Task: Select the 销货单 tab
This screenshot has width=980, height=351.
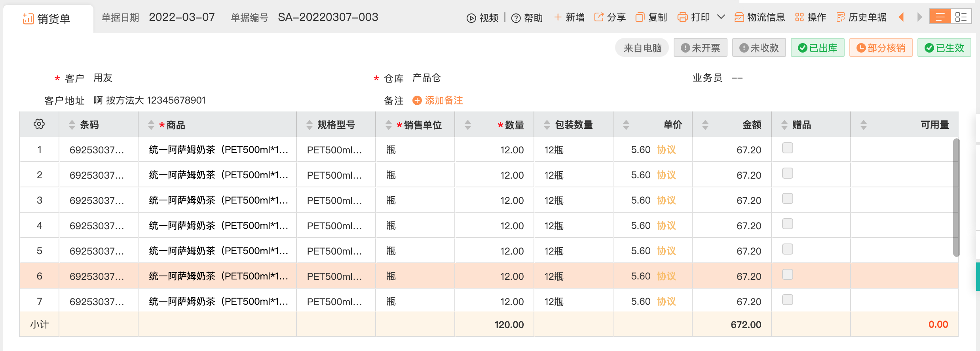Action: [x=48, y=19]
